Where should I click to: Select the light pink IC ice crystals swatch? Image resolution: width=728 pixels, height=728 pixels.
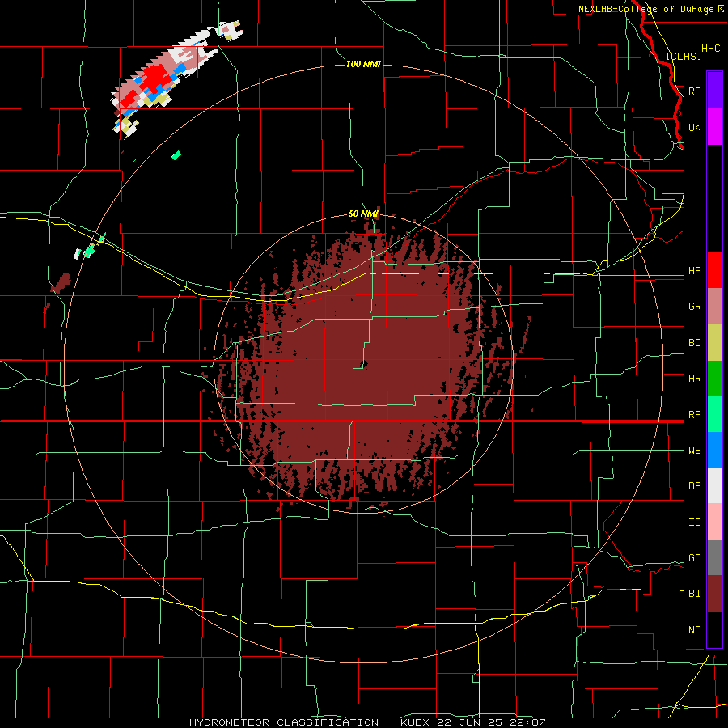point(714,522)
